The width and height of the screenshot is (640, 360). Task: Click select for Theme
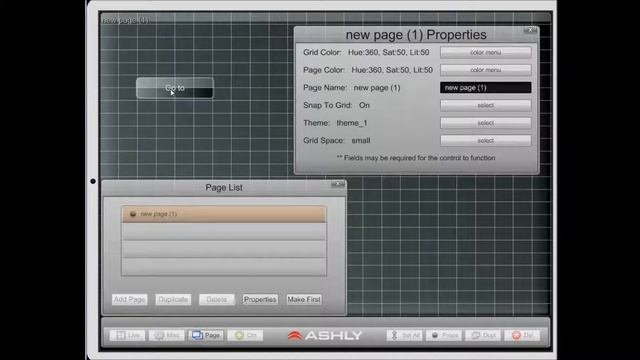coord(486,123)
